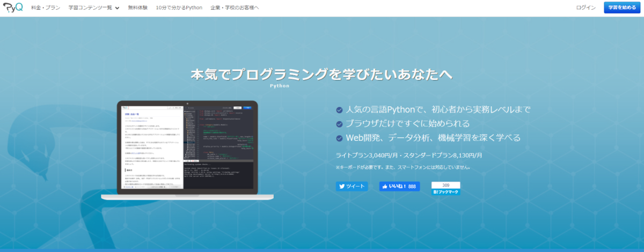Open 企業・学校のお客様へ link
This screenshot has height=252, width=644.
pyautogui.click(x=235, y=8)
